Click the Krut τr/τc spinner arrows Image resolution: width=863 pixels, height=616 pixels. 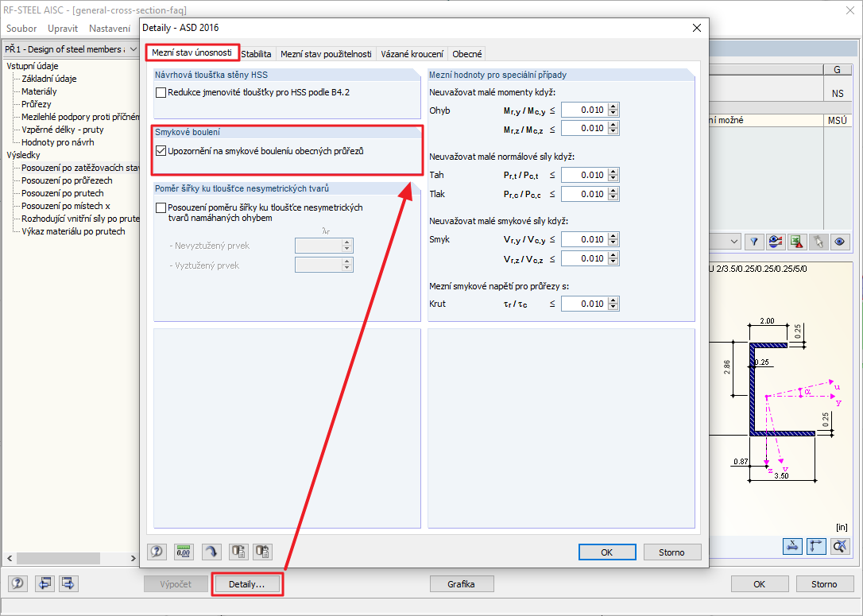tap(613, 304)
